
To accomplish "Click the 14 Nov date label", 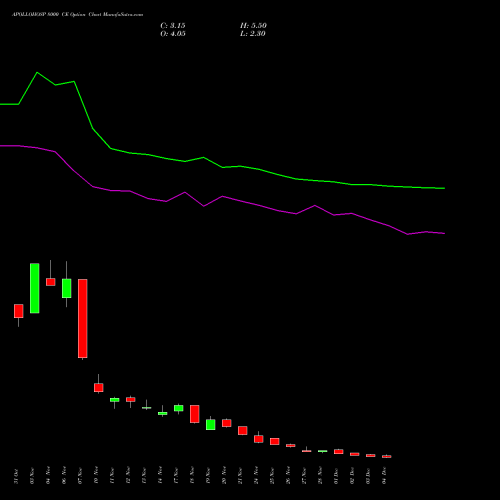I will (x=160, y=475).
